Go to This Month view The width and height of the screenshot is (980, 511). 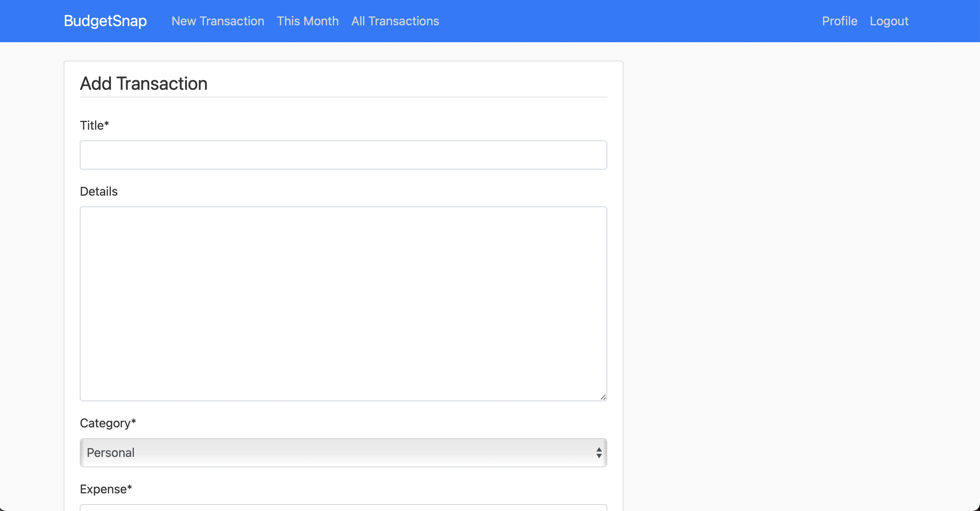pos(307,21)
